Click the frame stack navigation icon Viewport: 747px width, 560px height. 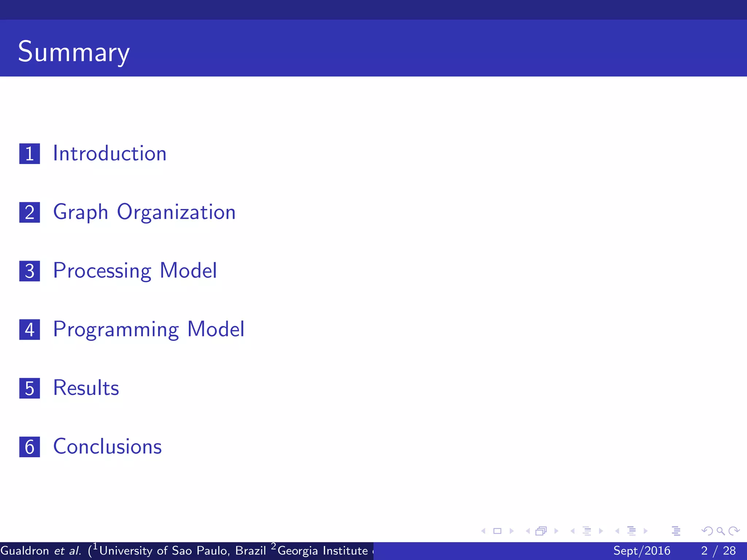541,531
